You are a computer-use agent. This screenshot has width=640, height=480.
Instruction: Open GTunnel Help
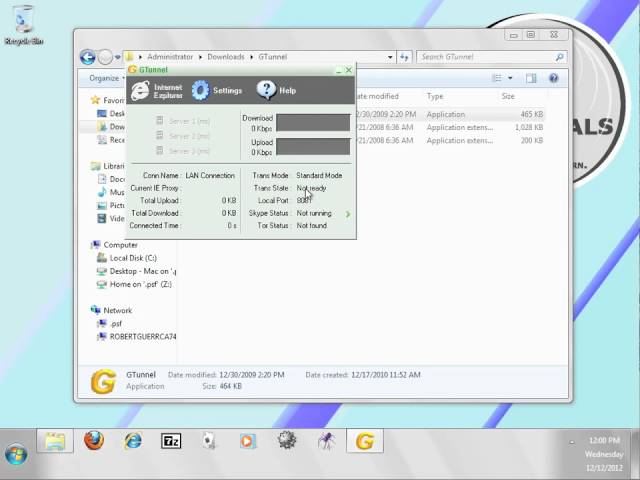[276, 90]
